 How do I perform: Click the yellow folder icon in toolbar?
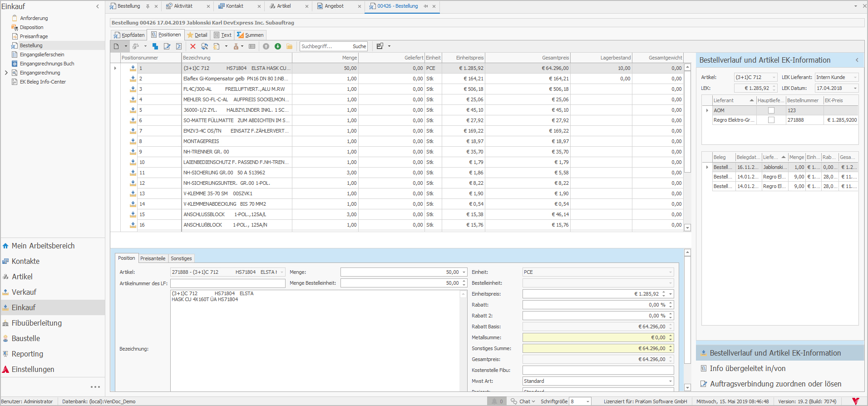click(x=289, y=46)
